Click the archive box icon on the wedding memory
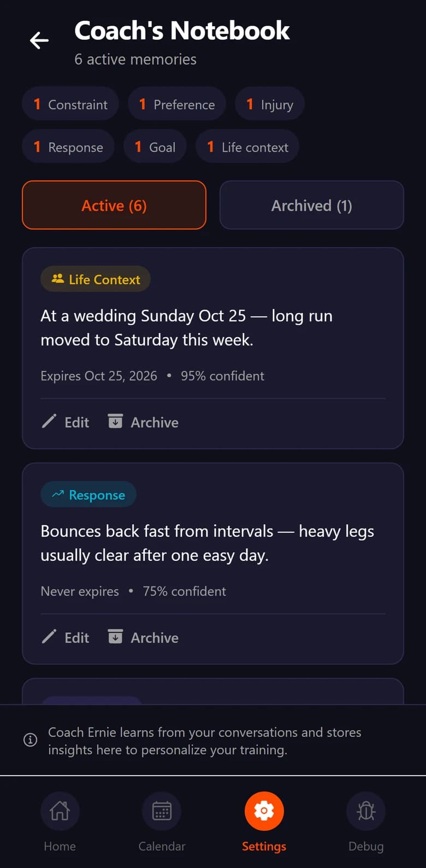Image resolution: width=426 pixels, height=868 pixels. 115,421
